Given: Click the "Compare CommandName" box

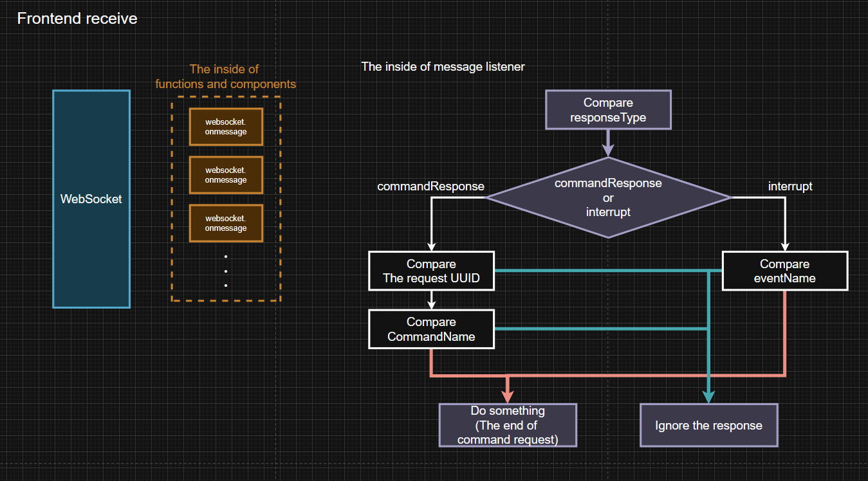Looking at the screenshot, I should (431, 329).
